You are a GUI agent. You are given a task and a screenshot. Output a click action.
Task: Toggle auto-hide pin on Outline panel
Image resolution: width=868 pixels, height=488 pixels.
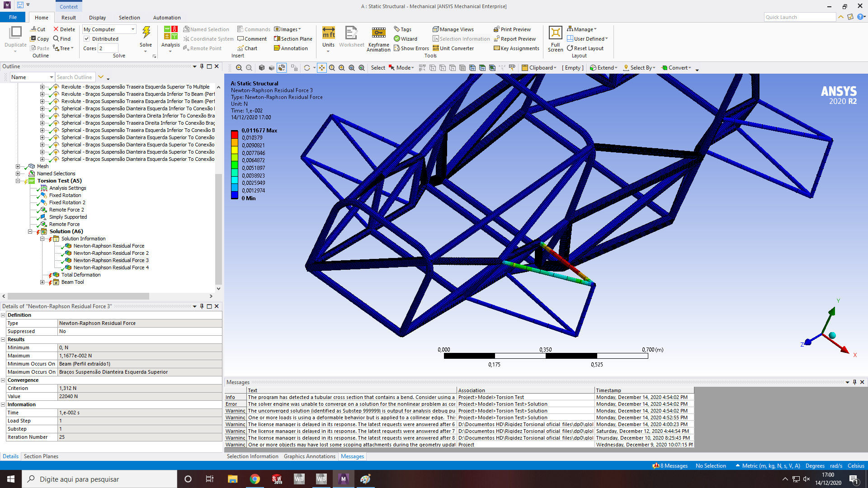coord(202,66)
